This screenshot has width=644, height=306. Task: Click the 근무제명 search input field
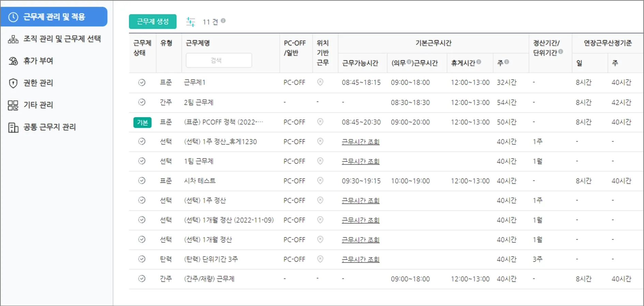point(219,60)
